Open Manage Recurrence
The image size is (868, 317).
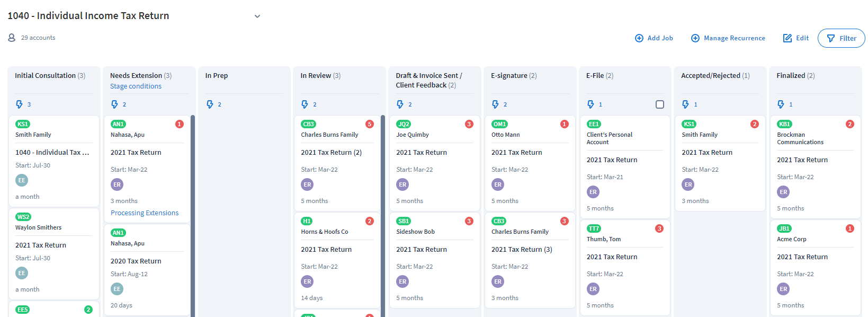tap(728, 38)
